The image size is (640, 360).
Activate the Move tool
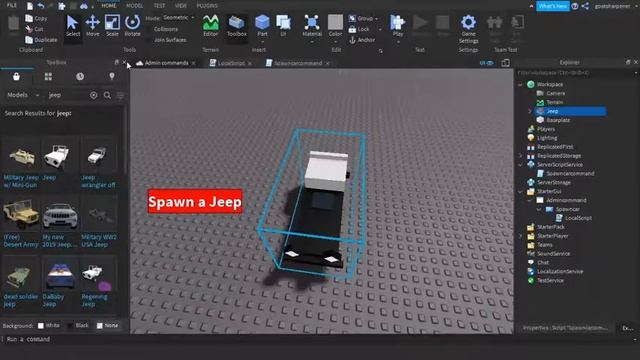point(93,26)
